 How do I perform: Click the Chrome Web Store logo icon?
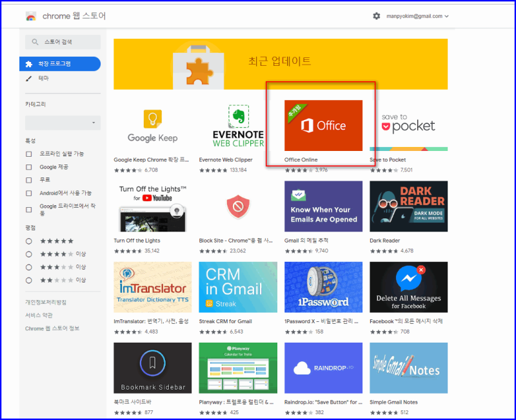point(31,16)
